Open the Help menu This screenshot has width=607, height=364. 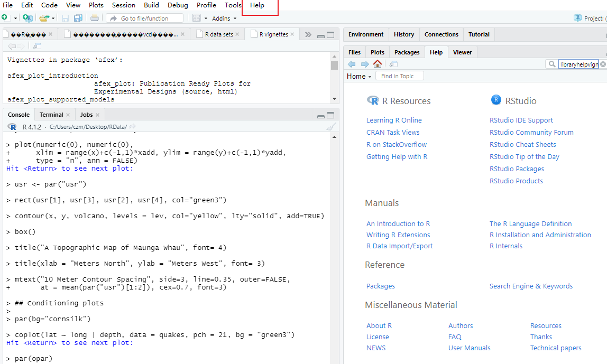coord(257,5)
